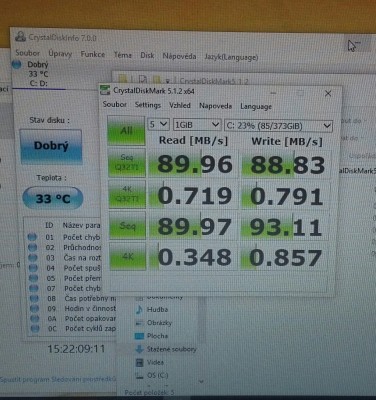376x400 pixels.
Task: Open the drive selection dropdown C: 23%
Action: coord(279,126)
